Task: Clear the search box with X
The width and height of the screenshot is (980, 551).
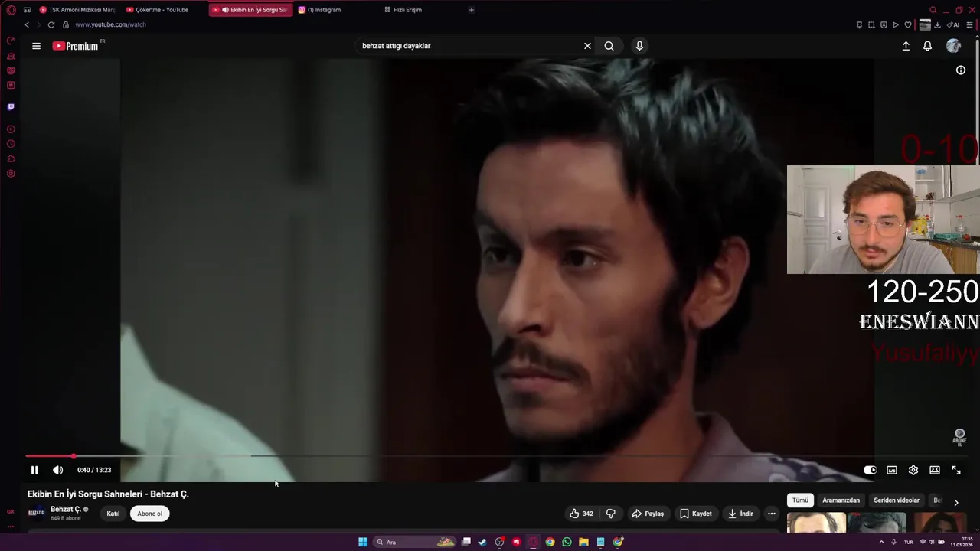Action: (x=587, y=46)
